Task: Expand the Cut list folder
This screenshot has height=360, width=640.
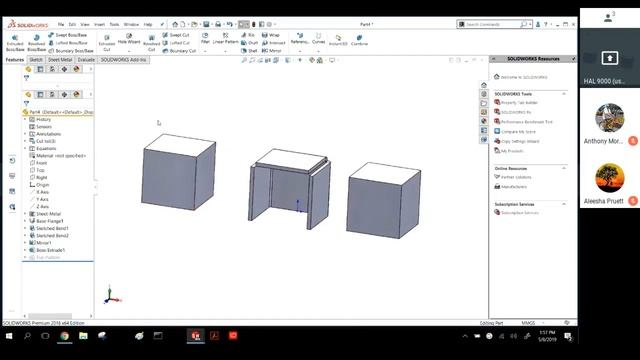Action: point(25,141)
